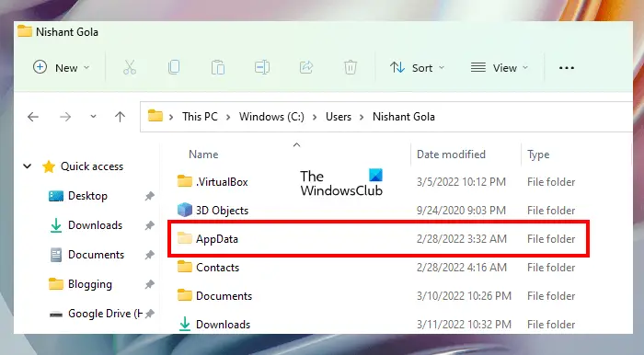Click the .VirtualBox folder icon
The width and height of the screenshot is (644, 355).
(184, 181)
